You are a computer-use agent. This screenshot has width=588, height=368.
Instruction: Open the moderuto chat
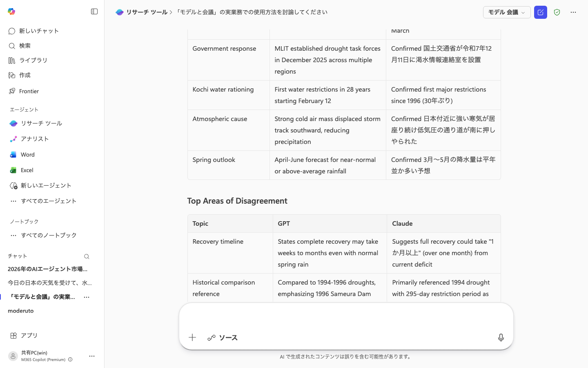pos(20,311)
